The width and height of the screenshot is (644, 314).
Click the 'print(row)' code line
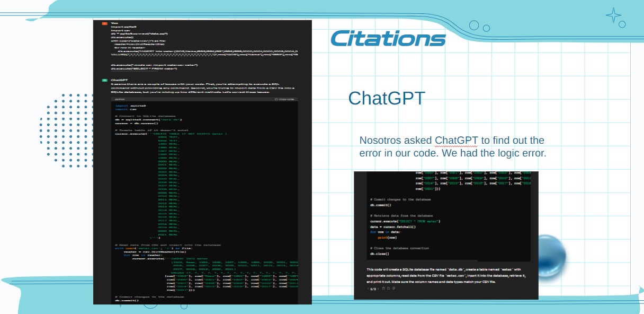(387, 238)
